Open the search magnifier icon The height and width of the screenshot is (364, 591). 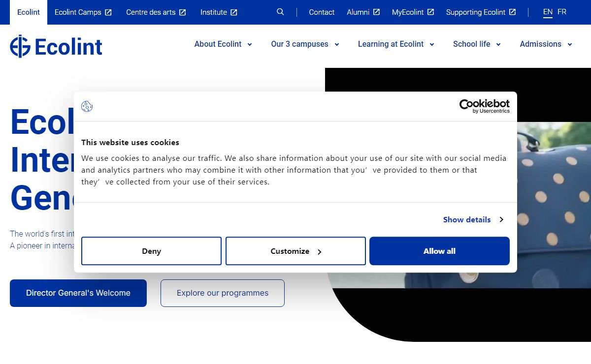coord(280,12)
